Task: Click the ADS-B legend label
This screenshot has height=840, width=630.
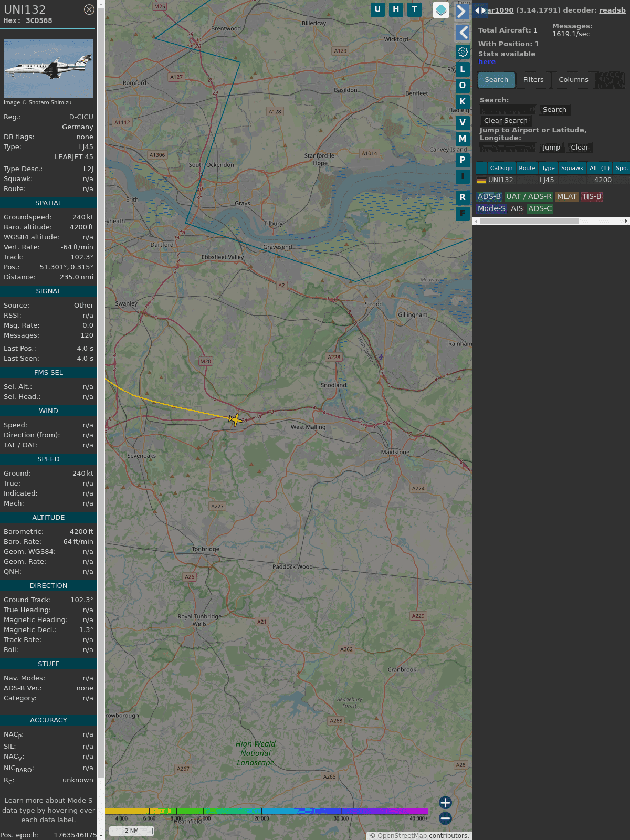Action: click(489, 196)
